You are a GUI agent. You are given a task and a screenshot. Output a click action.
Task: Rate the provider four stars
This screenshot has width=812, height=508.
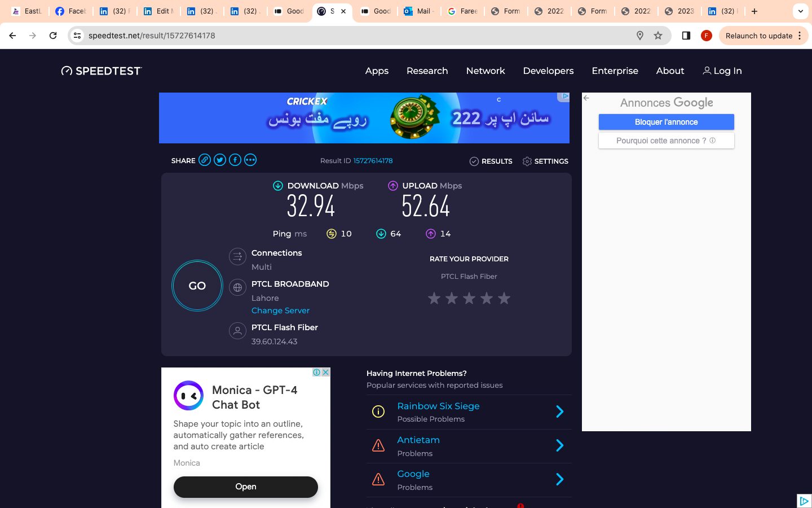(x=487, y=298)
